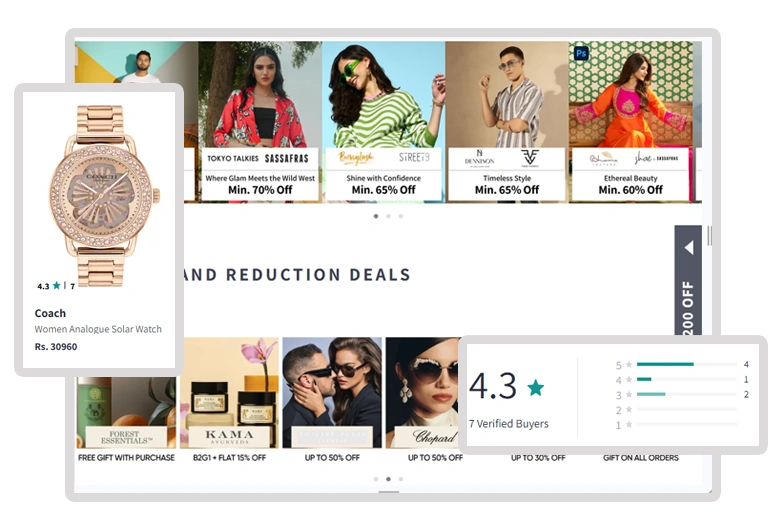Click Women Analogue Solar Watch title
Image resolution: width=776 pixels, height=518 pixels.
click(98, 329)
